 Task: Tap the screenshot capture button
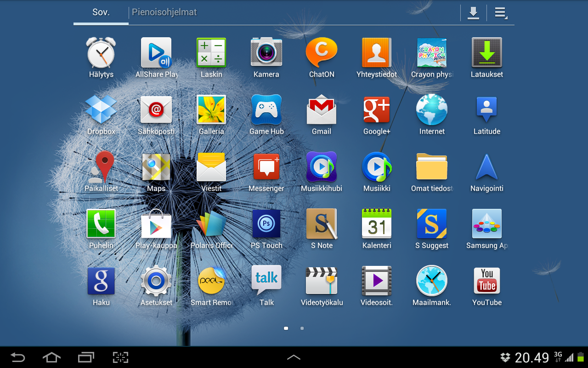tap(120, 357)
